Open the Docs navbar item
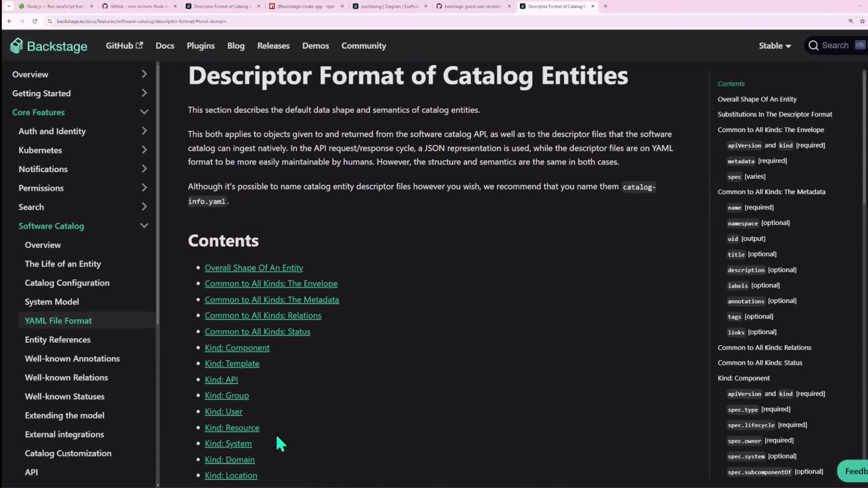 (165, 46)
